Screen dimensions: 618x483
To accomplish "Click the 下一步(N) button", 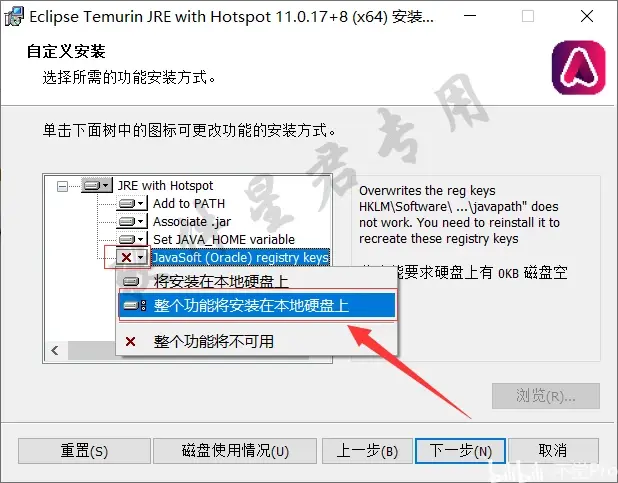I will (460, 451).
